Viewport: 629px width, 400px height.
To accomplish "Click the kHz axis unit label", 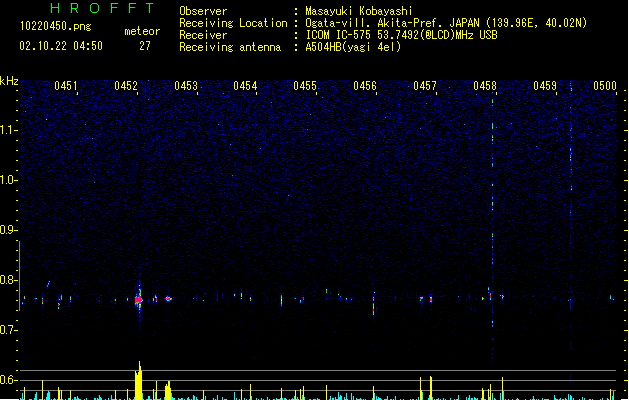I will (x=9, y=81).
